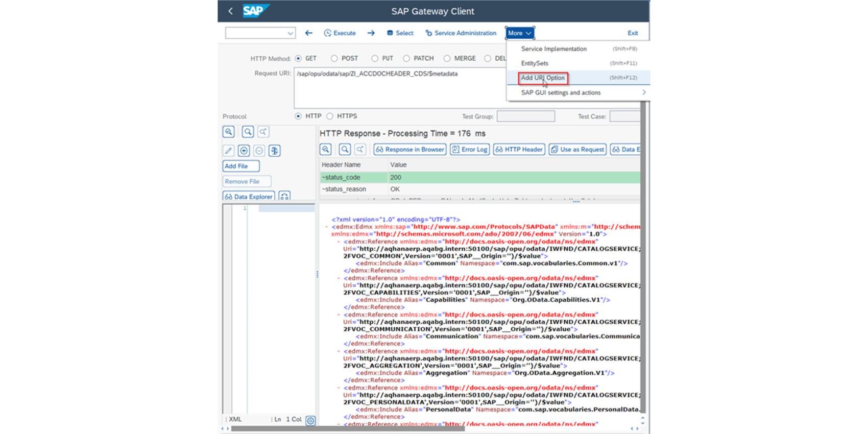868x434 pixels.
Task: Click Find Next icon in HTTP Response toolbar
Action: 360,150
